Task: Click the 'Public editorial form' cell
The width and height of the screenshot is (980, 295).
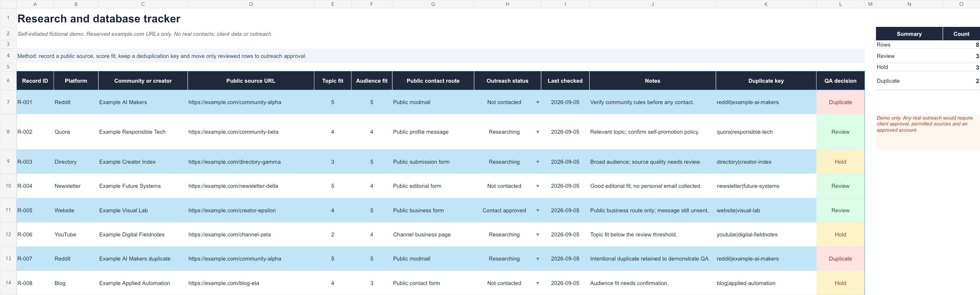Action: point(433,186)
